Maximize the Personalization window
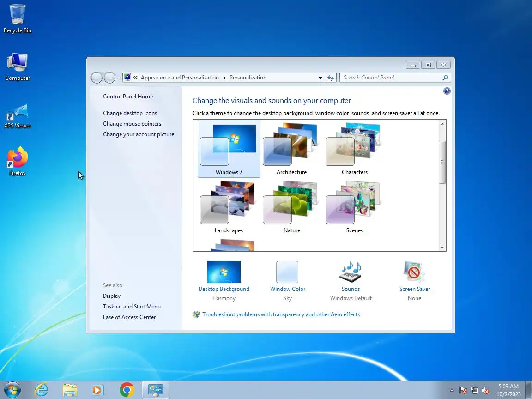532x399 pixels. click(428, 65)
